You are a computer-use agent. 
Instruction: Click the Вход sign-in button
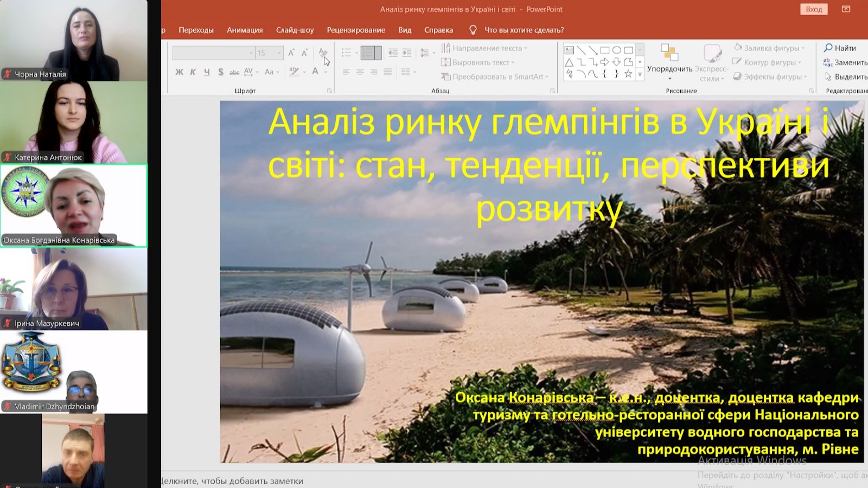tap(813, 9)
